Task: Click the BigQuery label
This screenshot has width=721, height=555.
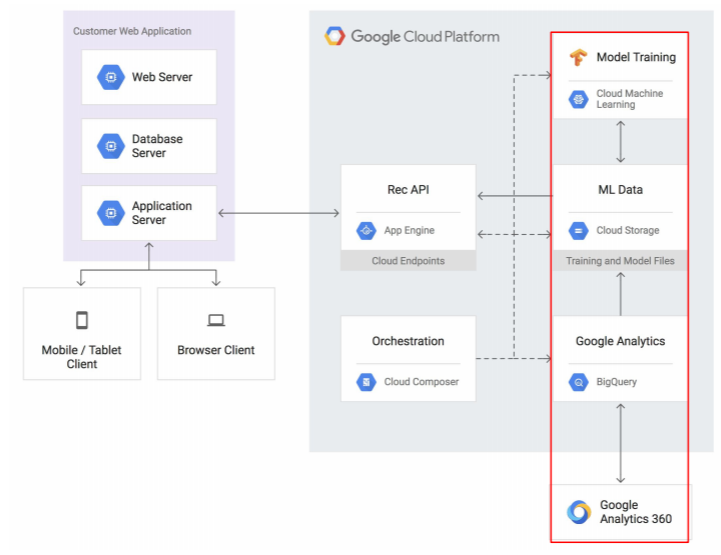Action: pyautogui.click(x=617, y=382)
